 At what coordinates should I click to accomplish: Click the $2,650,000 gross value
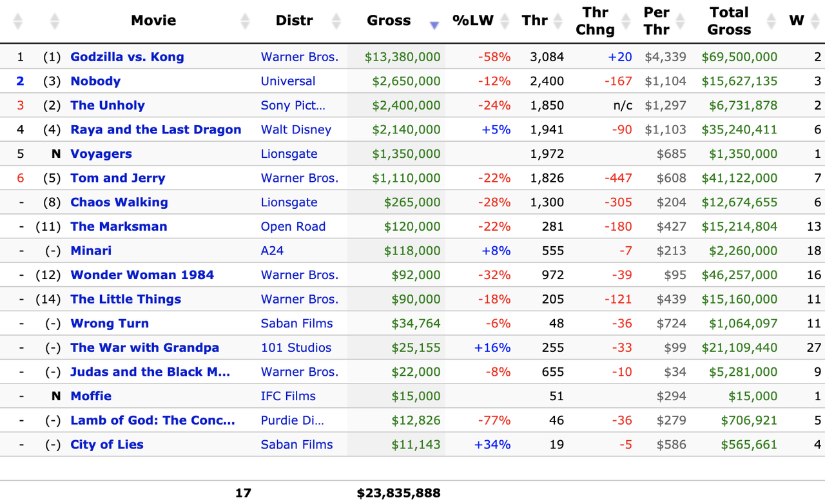[x=407, y=81]
